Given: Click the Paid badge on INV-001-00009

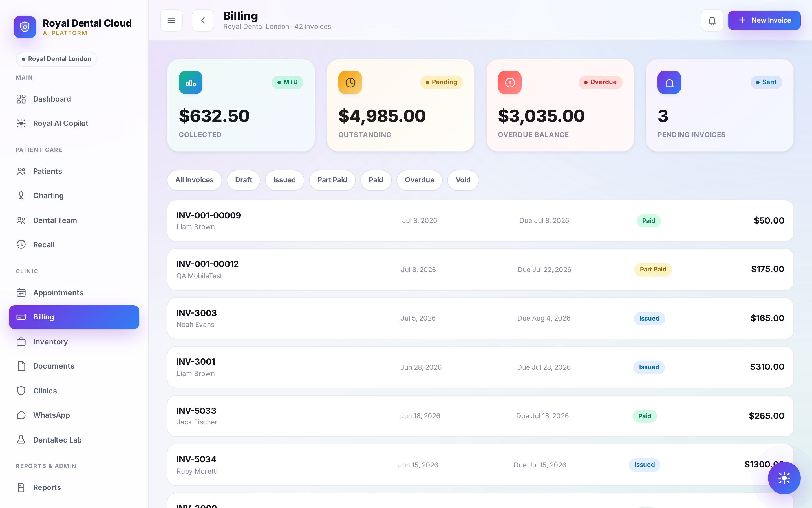Looking at the screenshot, I should [648, 221].
